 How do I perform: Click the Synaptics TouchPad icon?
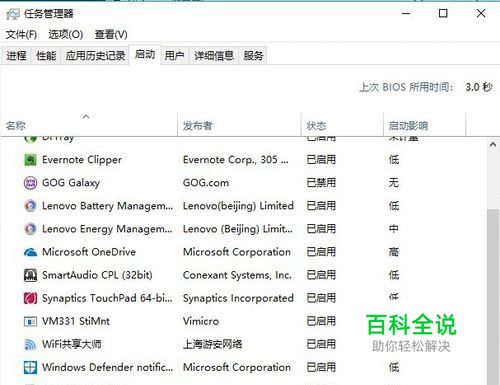point(30,298)
